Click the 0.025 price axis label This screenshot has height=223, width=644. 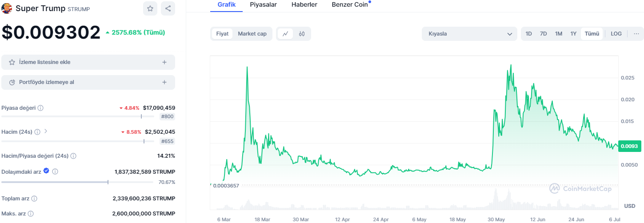628,78
